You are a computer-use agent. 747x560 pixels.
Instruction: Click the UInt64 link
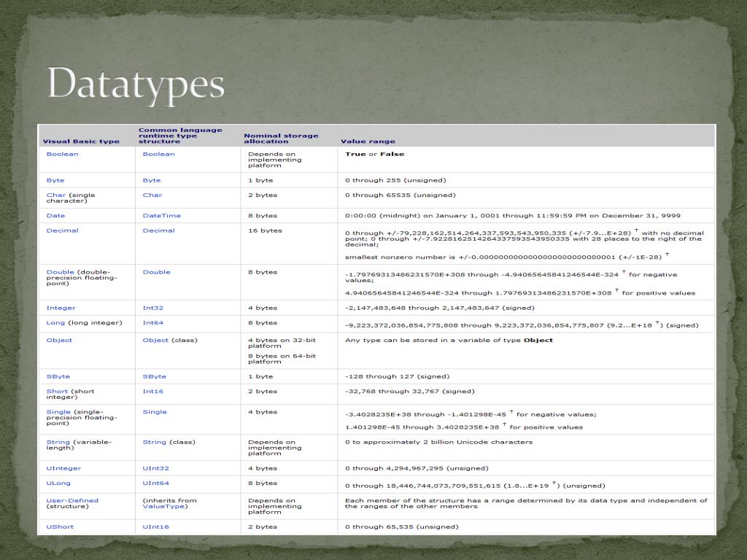click(156, 483)
